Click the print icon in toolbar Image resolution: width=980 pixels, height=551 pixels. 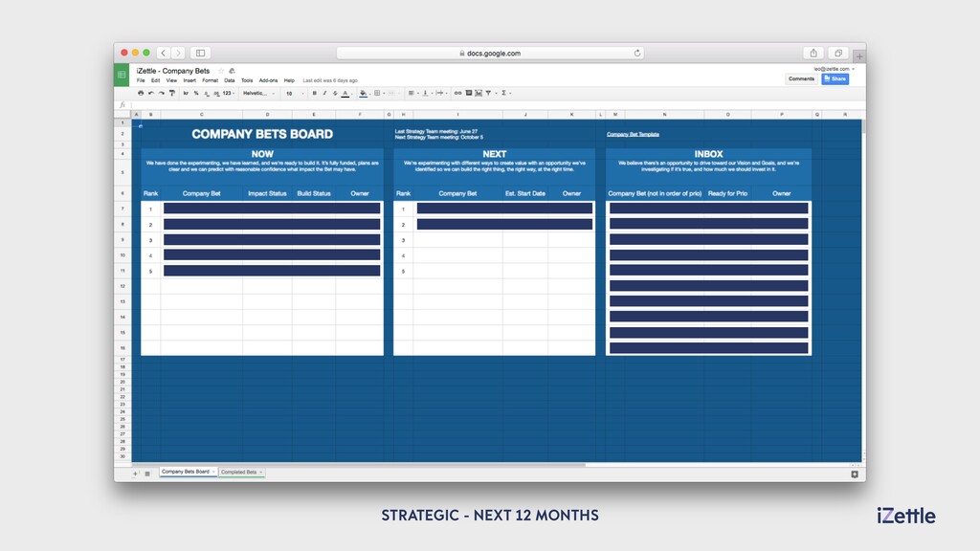coord(141,93)
